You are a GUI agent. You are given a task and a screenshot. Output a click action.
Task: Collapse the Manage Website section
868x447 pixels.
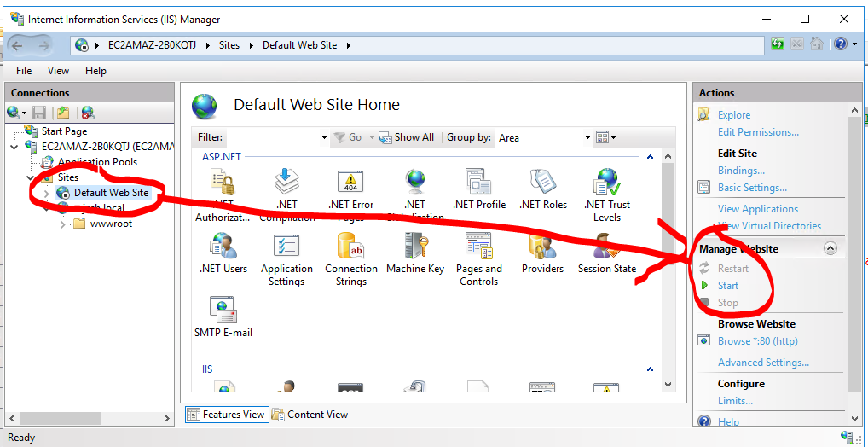click(830, 248)
